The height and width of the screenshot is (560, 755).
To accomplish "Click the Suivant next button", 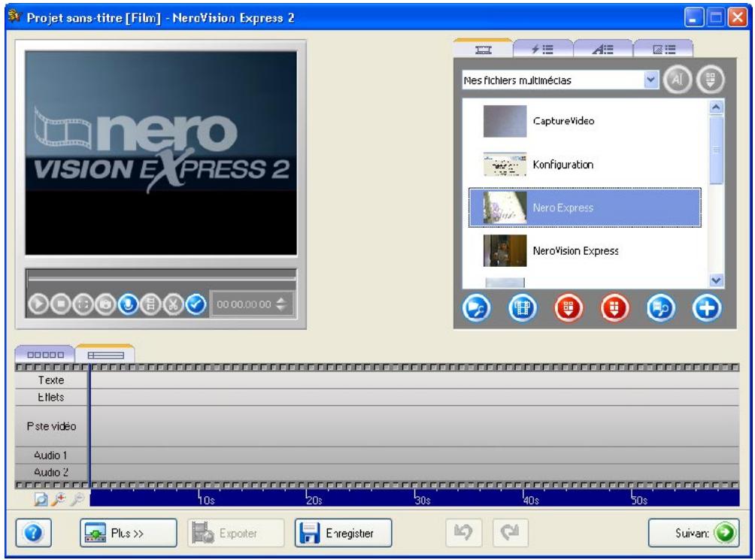I will 694,533.
